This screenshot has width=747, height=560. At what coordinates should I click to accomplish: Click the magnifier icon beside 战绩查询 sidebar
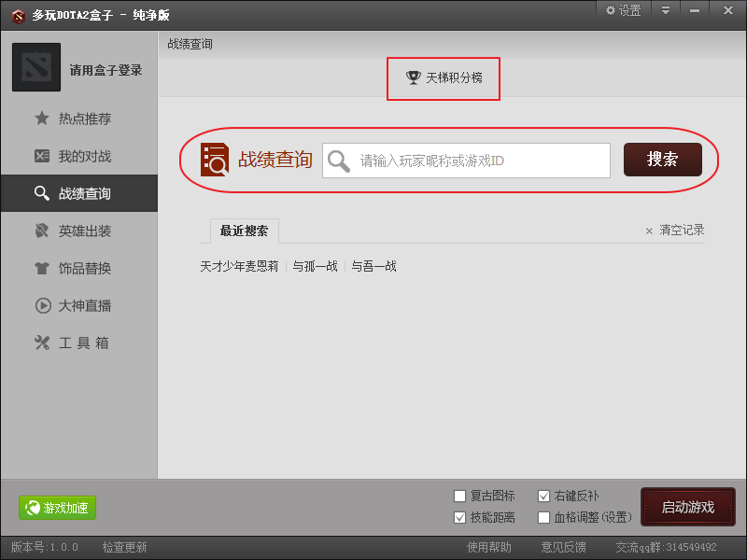pyautogui.click(x=42, y=193)
